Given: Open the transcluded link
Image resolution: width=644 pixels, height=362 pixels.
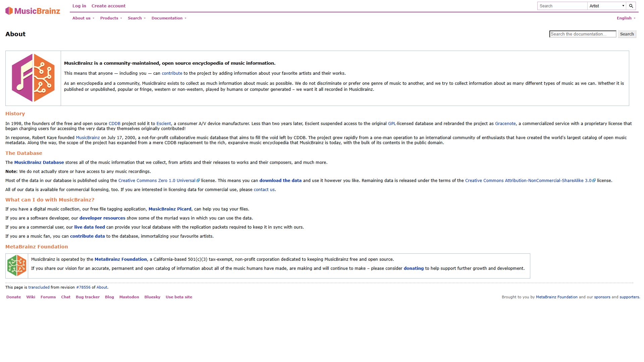Looking at the screenshot, I should coord(39,288).
